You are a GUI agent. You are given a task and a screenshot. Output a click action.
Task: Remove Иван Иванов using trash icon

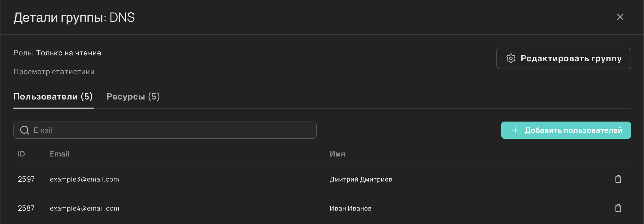pos(618,208)
